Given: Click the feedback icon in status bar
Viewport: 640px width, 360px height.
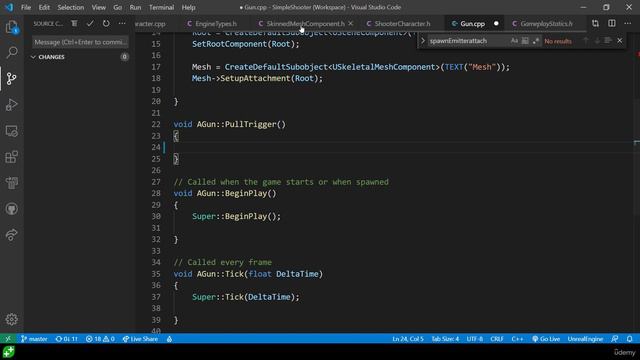Looking at the screenshot, I should [x=615, y=339].
